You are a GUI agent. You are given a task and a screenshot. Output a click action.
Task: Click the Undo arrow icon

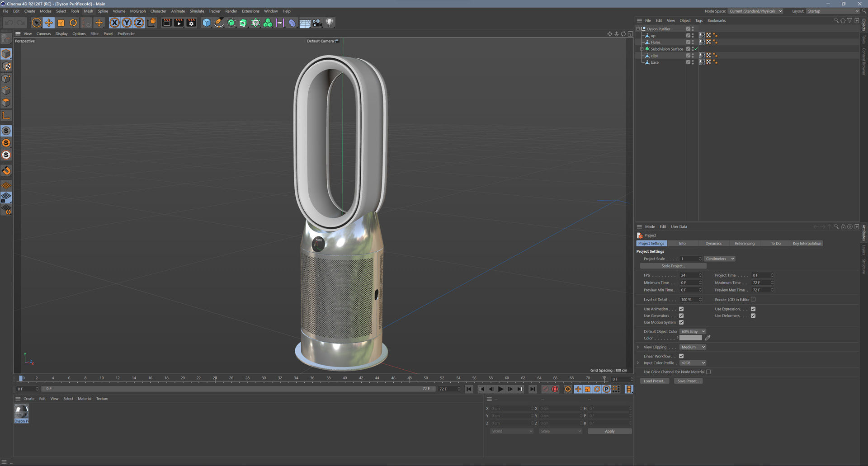9,23
